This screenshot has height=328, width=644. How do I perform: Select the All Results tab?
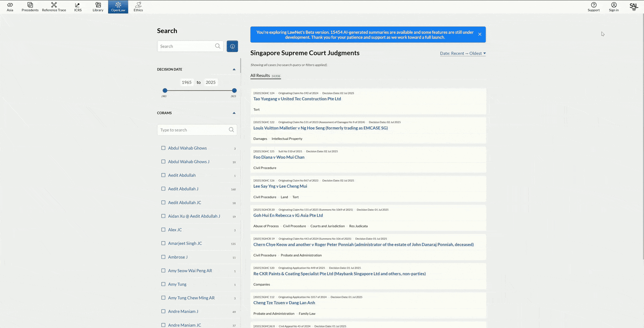(x=265, y=76)
